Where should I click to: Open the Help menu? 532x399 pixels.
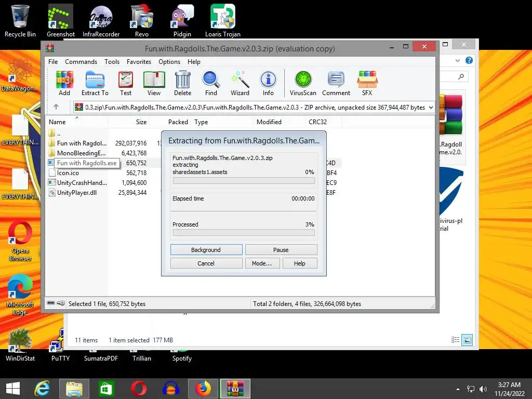tap(194, 62)
